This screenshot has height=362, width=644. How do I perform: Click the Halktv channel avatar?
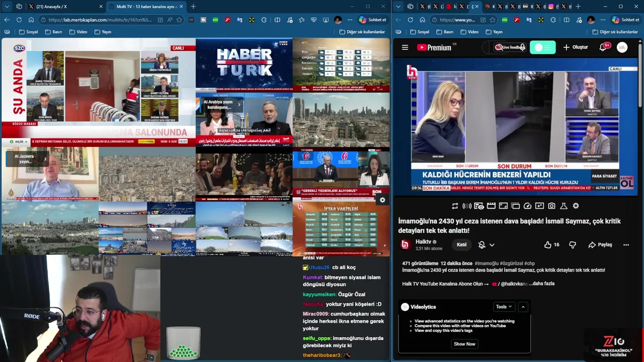pyautogui.click(x=406, y=245)
